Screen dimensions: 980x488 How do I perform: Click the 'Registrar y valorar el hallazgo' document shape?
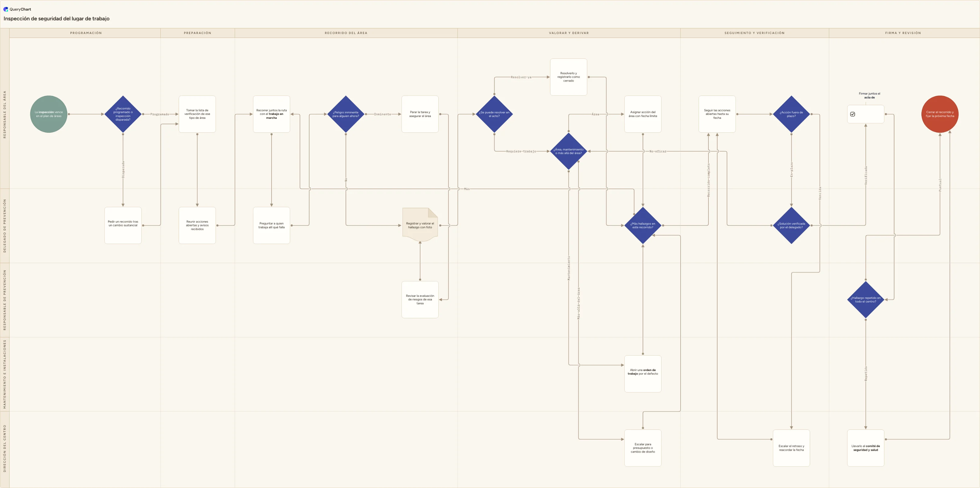420,225
